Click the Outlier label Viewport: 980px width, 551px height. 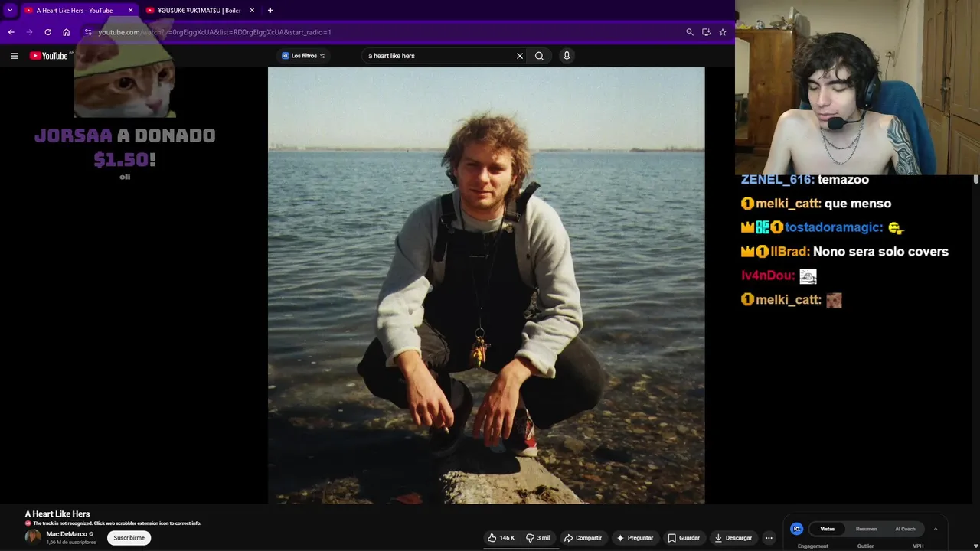(865, 546)
